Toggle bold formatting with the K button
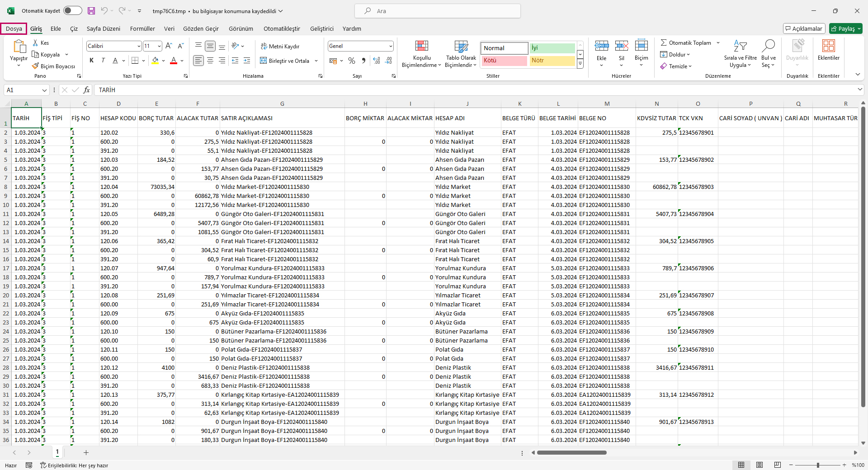Screen dimensions: 868x470 tap(92, 61)
